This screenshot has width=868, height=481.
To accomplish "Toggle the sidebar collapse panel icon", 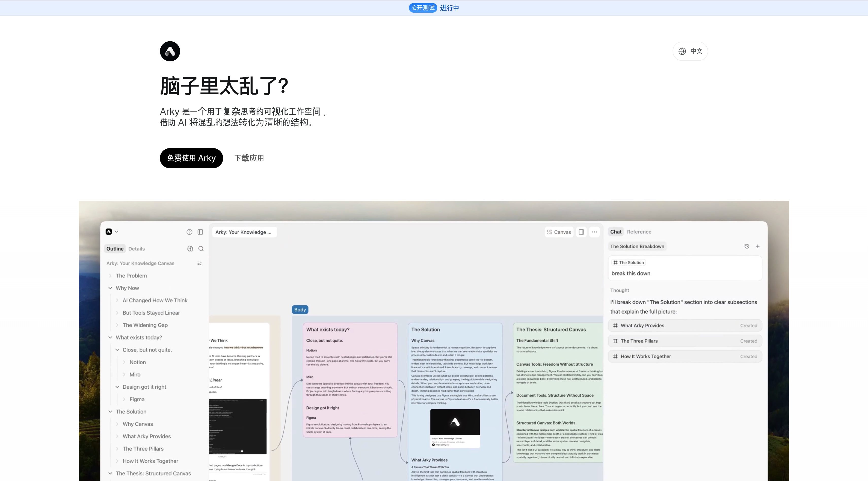I will tap(201, 232).
